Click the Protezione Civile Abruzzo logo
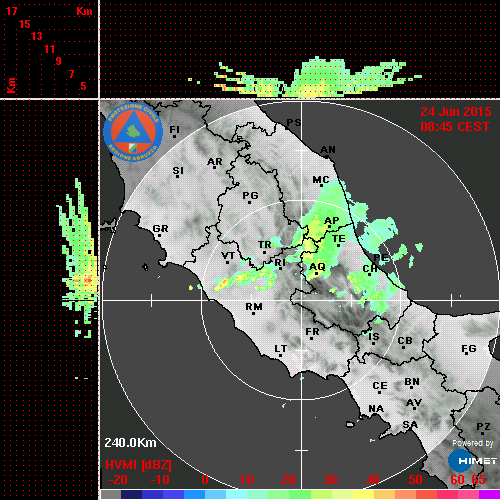Viewport: 500px width, 500px height. click(133, 132)
